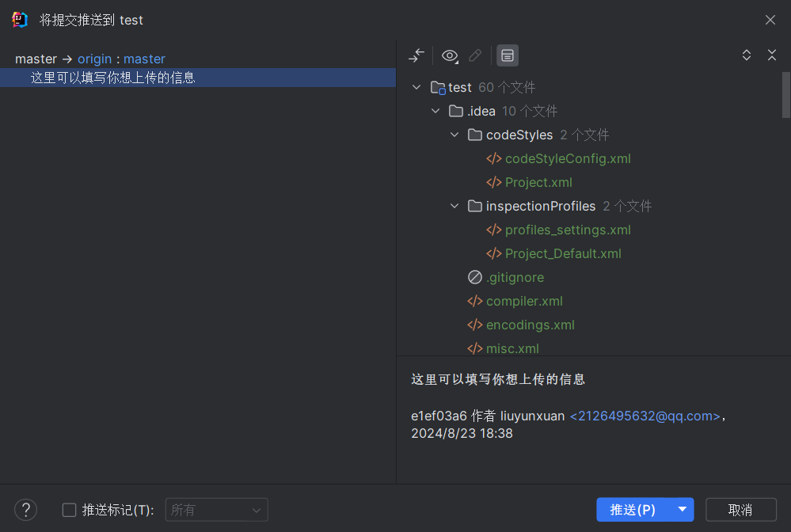Click the help question mark icon
791x532 pixels.
(x=26, y=510)
